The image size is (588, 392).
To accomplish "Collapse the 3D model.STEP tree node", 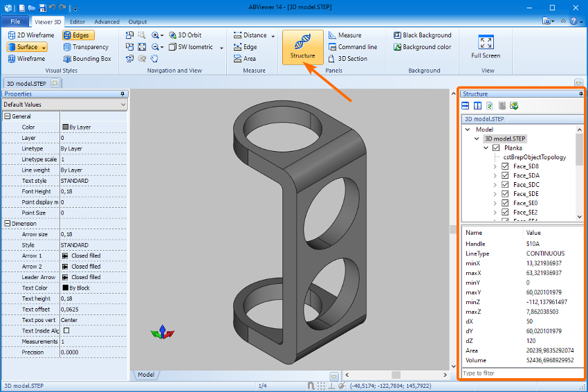I will tap(477, 139).
